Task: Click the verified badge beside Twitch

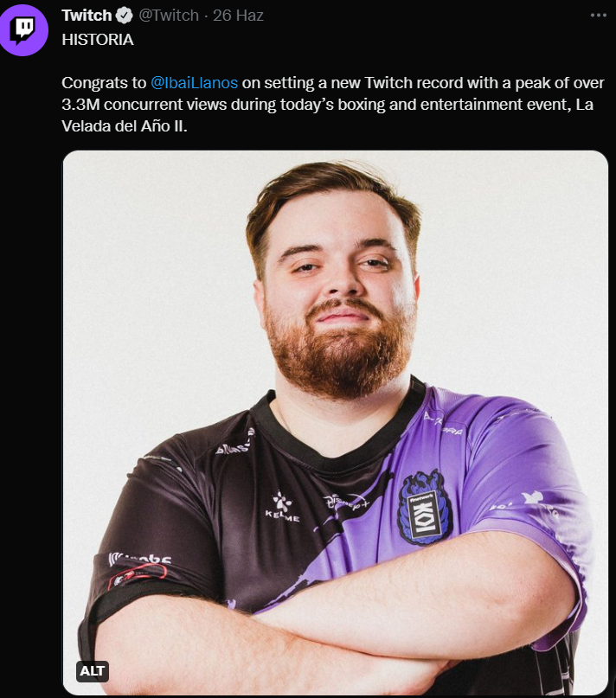Action: (x=125, y=16)
